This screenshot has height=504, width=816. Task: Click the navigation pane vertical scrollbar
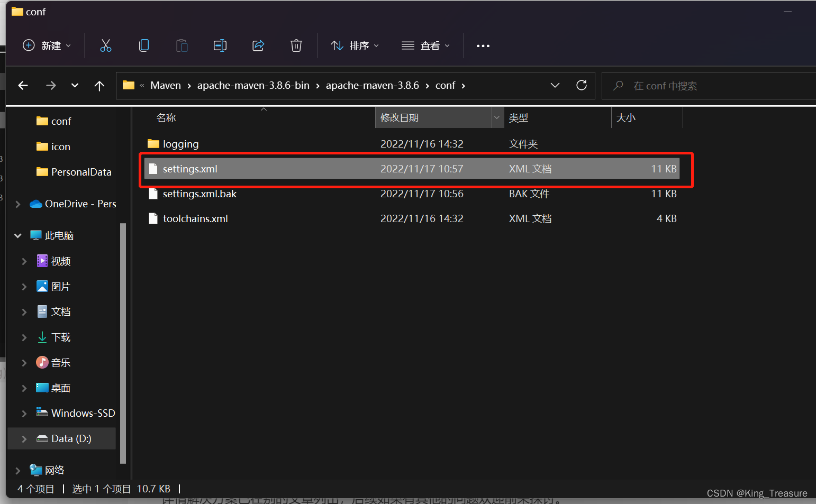(x=123, y=343)
